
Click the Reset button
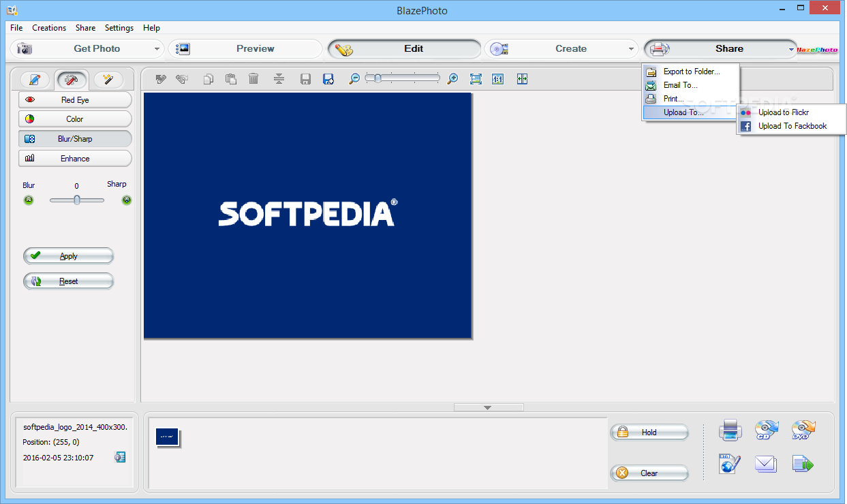68,281
